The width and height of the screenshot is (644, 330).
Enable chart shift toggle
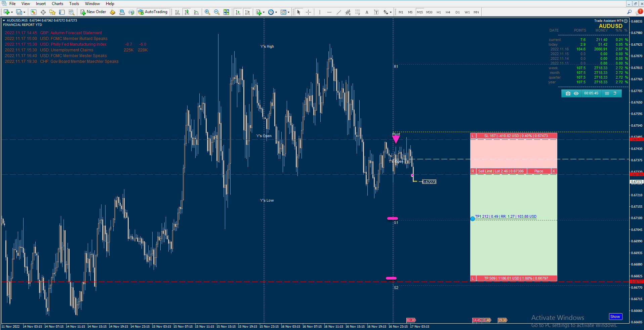pos(247,12)
